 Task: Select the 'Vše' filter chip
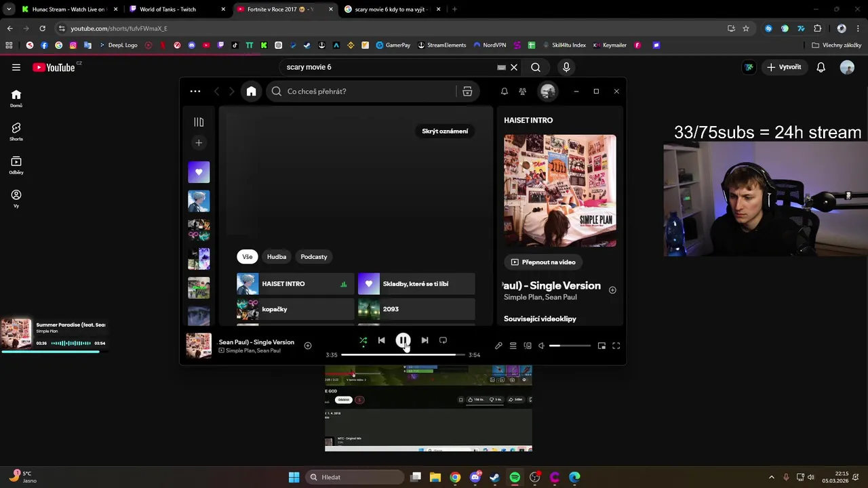point(248,257)
